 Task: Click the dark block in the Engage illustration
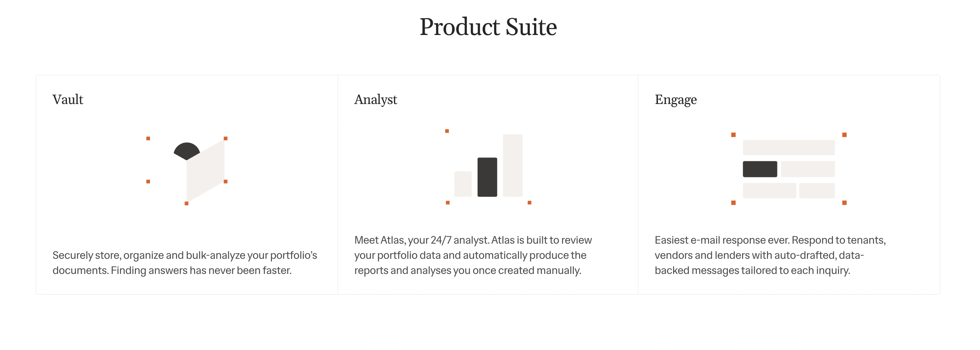760,169
